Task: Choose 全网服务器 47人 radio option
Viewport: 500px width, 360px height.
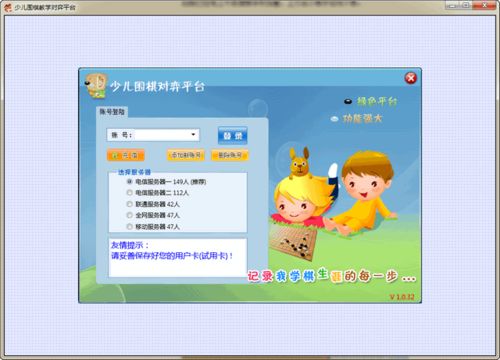Action: [130, 215]
